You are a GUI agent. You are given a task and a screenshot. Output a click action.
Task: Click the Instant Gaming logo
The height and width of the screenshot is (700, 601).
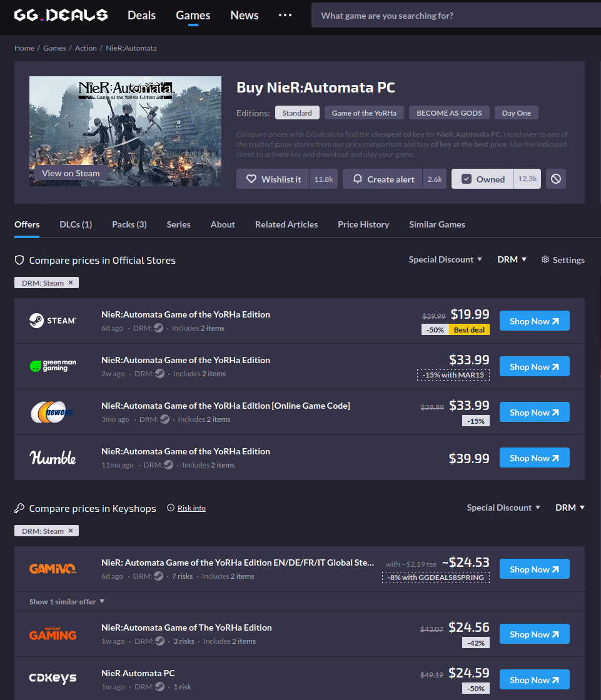(53, 634)
